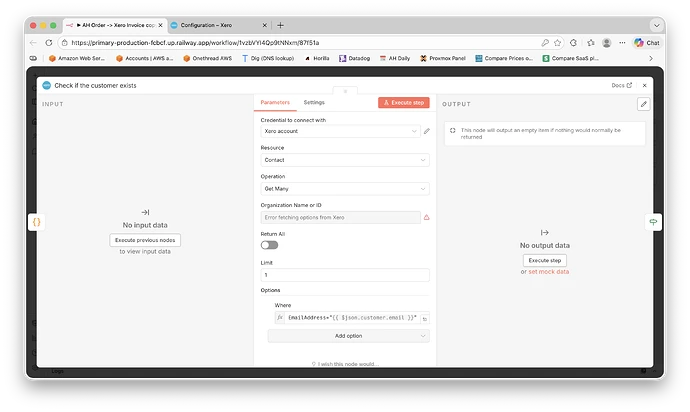690x412 pixels.
Task: Click Execute previous nodes button
Action: (x=145, y=240)
